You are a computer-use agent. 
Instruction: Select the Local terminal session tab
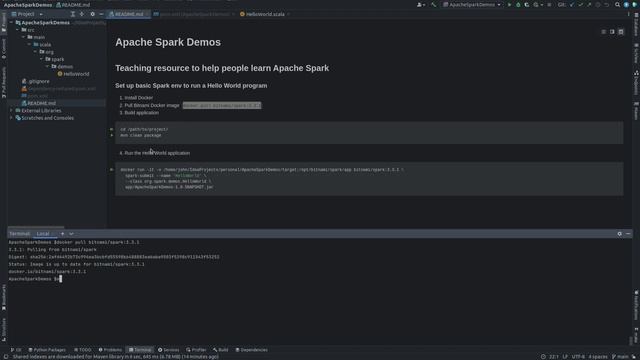click(43, 234)
